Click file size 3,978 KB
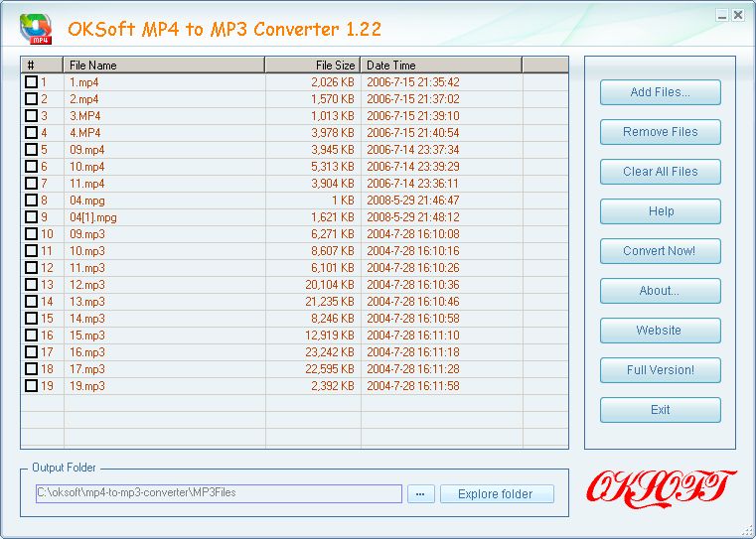 pyautogui.click(x=333, y=133)
